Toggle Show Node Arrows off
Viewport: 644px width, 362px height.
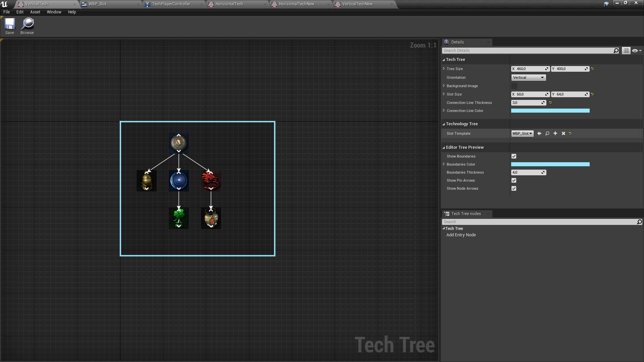click(x=514, y=188)
